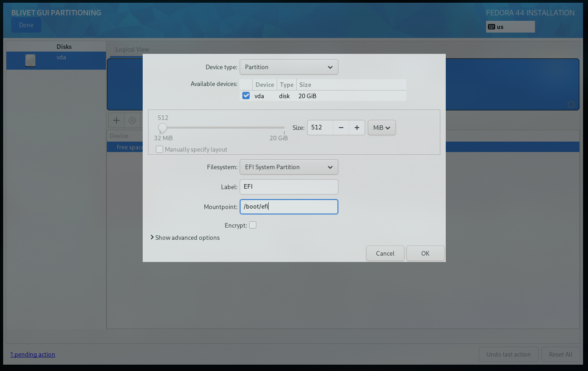
Task: Click the Device column header
Action: (x=265, y=85)
